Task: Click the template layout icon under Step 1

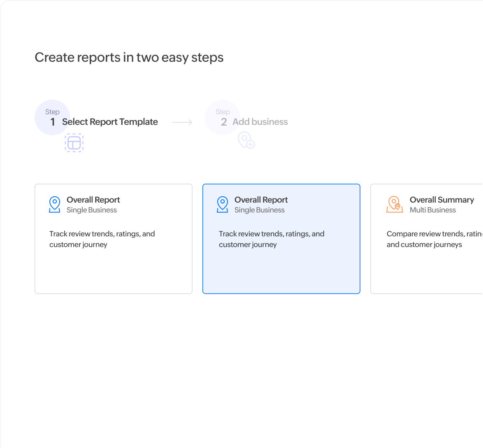Action: [x=74, y=143]
